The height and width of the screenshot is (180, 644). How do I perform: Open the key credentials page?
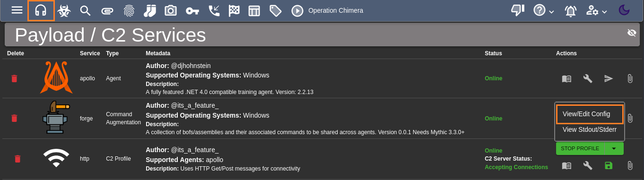192,10
